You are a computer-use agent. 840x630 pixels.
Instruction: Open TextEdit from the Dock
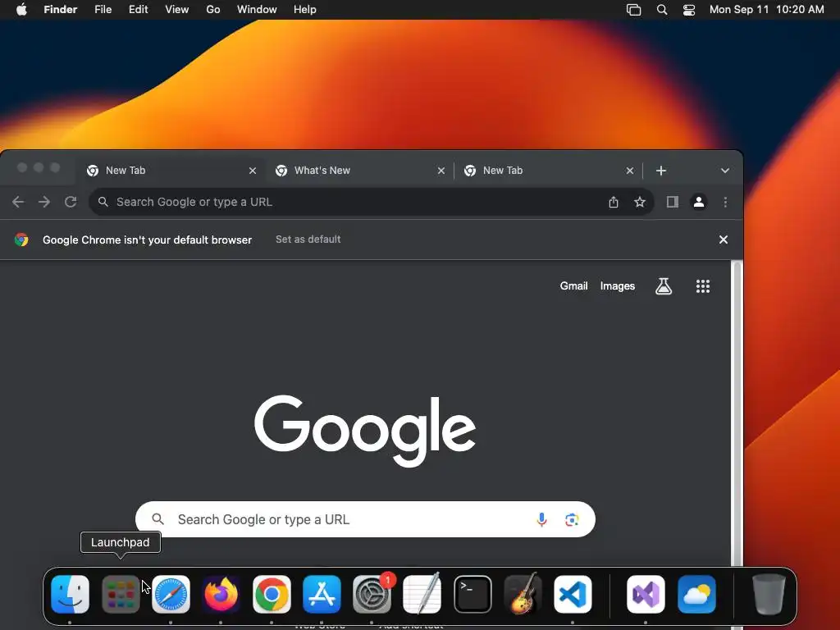tap(422, 594)
